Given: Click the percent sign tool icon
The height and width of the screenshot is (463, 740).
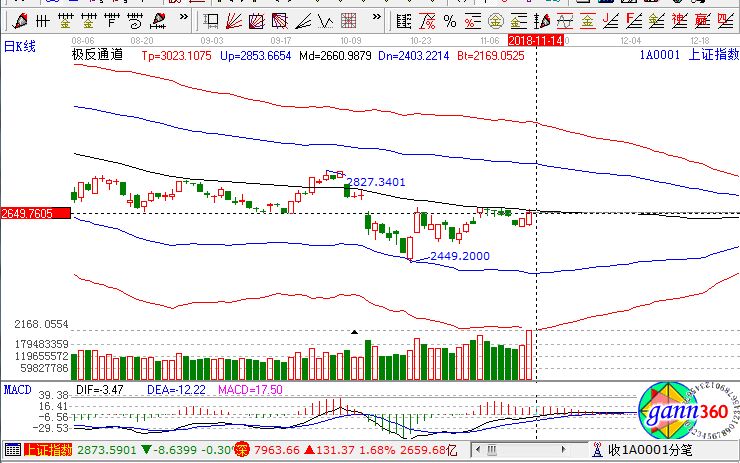Looking at the screenshot, I should click(449, 21).
